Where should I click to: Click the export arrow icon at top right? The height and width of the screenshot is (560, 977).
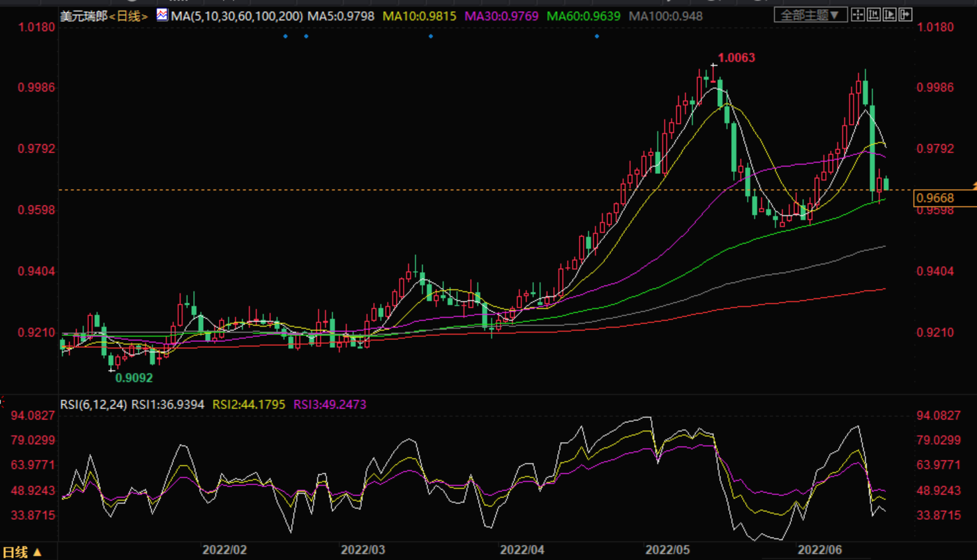click(x=905, y=14)
